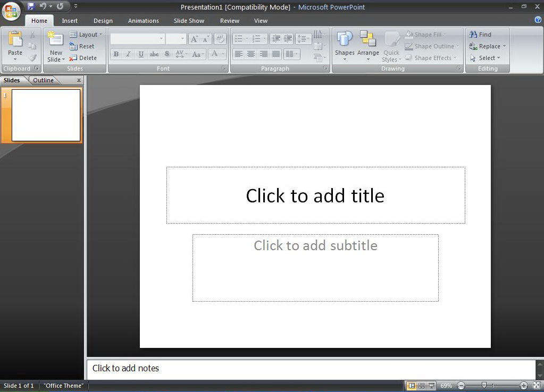Align text right in Paragraph group
544x392 pixels.
point(263,54)
